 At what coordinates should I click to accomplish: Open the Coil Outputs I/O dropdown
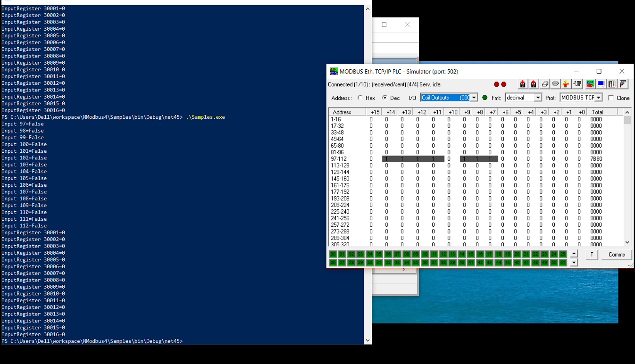point(473,97)
